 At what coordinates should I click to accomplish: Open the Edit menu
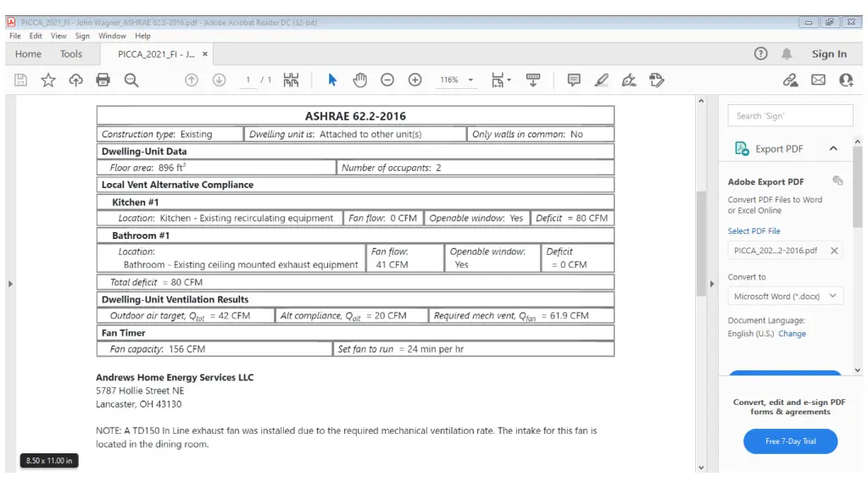pyautogui.click(x=36, y=36)
